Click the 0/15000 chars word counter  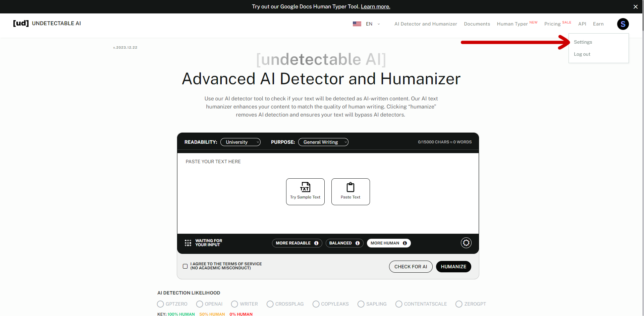(445, 142)
